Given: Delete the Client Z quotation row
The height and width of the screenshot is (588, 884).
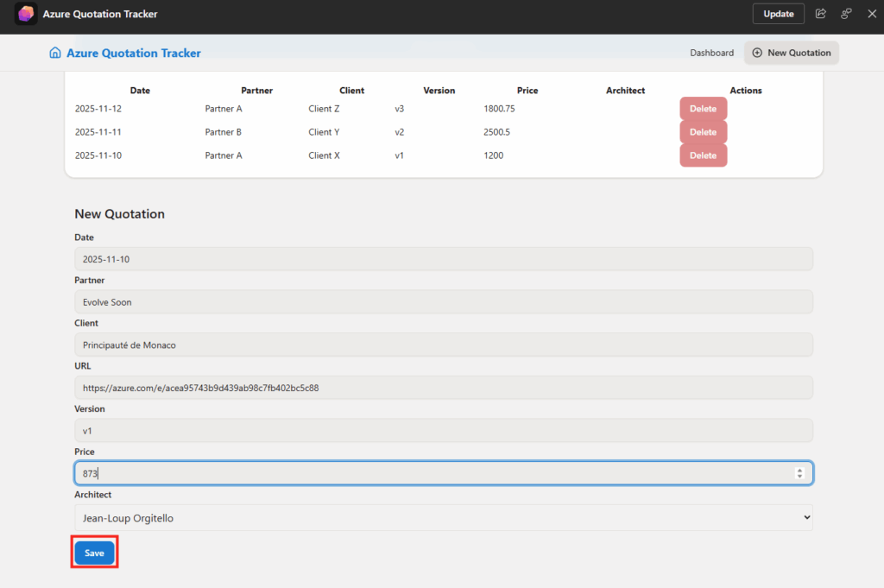Looking at the screenshot, I should (x=703, y=109).
